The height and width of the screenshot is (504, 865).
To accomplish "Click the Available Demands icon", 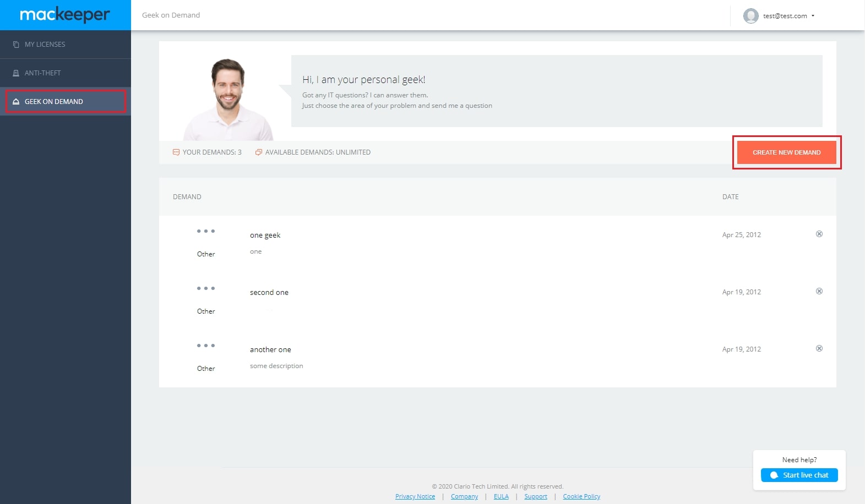I will pyautogui.click(x=258, y=152).
